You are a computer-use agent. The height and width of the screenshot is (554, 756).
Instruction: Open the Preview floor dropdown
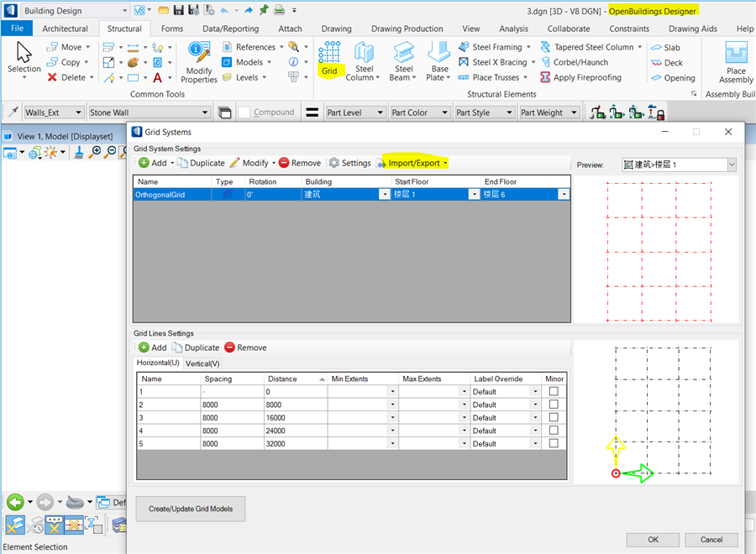[732, 165]
